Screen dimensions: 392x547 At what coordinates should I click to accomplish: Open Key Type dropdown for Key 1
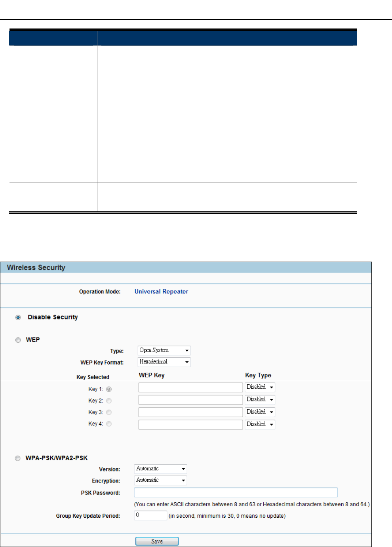click(260, 387)
